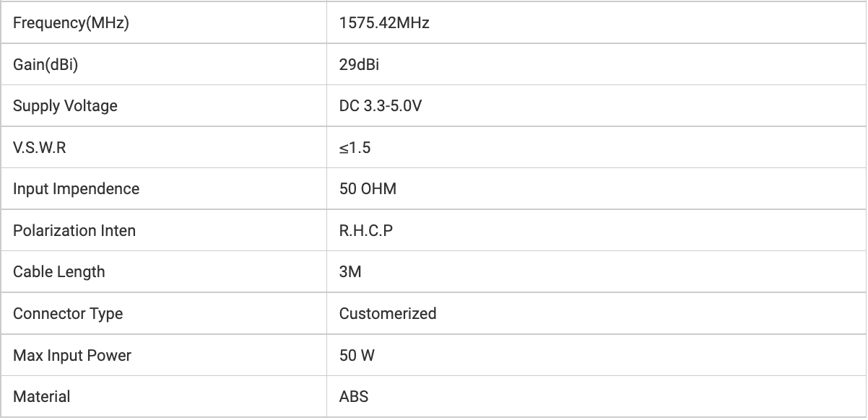Click the Gain(dBi) row label
Image resolution: width=868 pixels, height=420 pixels.
pyautogui.click(x=45, y=64)
